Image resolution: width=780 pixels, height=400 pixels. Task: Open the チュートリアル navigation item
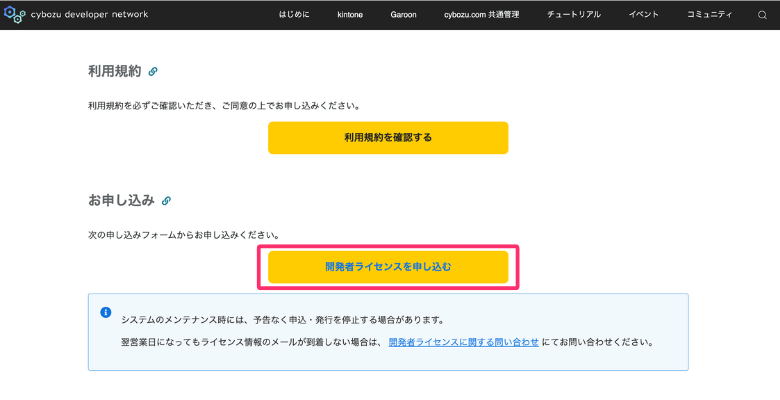(574, 15)
